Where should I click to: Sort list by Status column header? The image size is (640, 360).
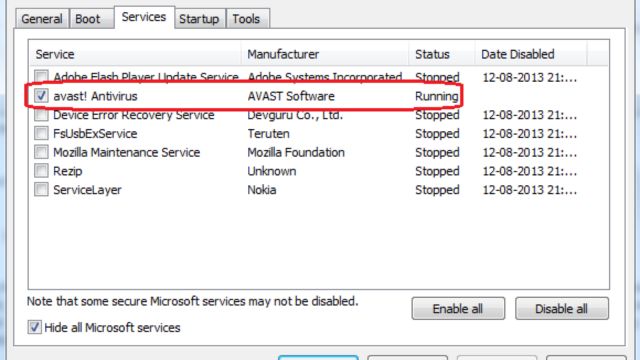click(x=442, y=54)
